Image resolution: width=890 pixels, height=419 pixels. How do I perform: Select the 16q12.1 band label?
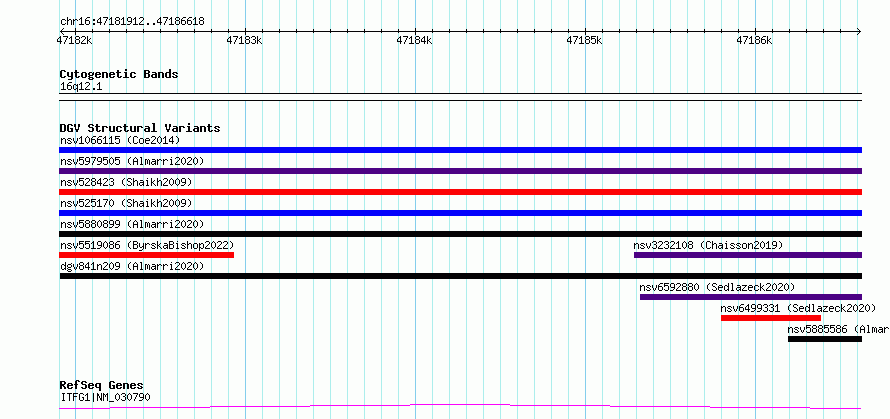[81, 87]
